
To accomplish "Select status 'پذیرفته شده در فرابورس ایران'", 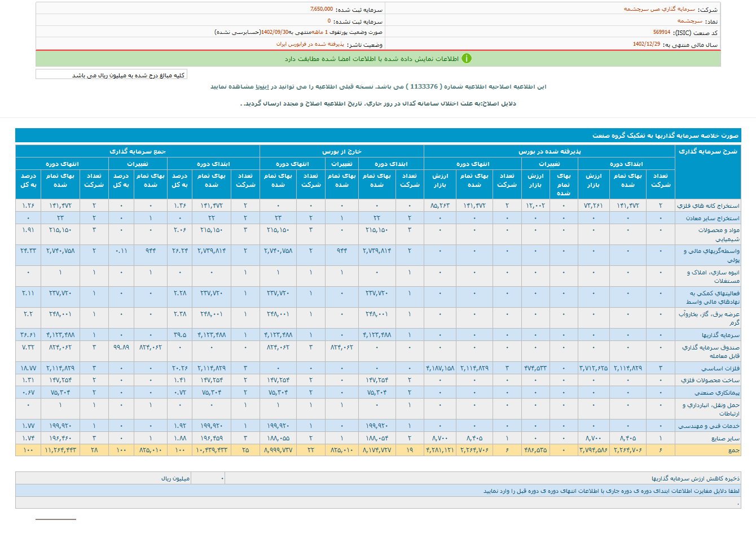I will coord(310,44).
